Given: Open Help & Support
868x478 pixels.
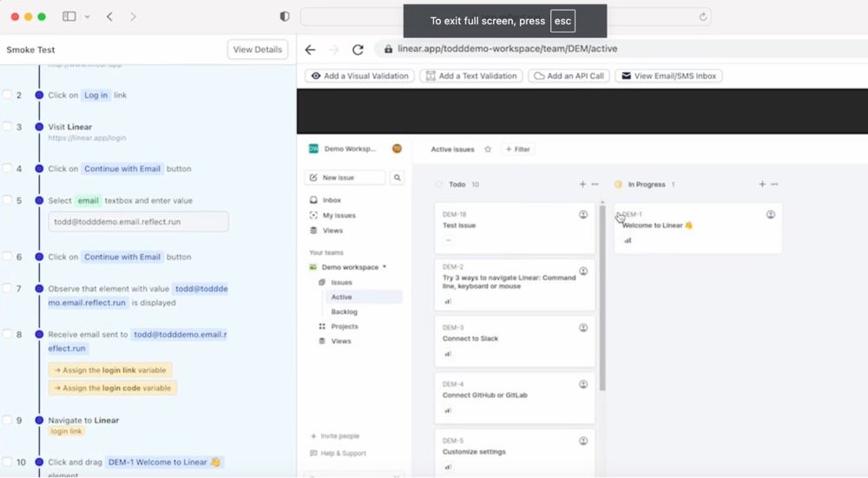Looking at the screenshot, I should pyautogui.click(x=339, y=453).
